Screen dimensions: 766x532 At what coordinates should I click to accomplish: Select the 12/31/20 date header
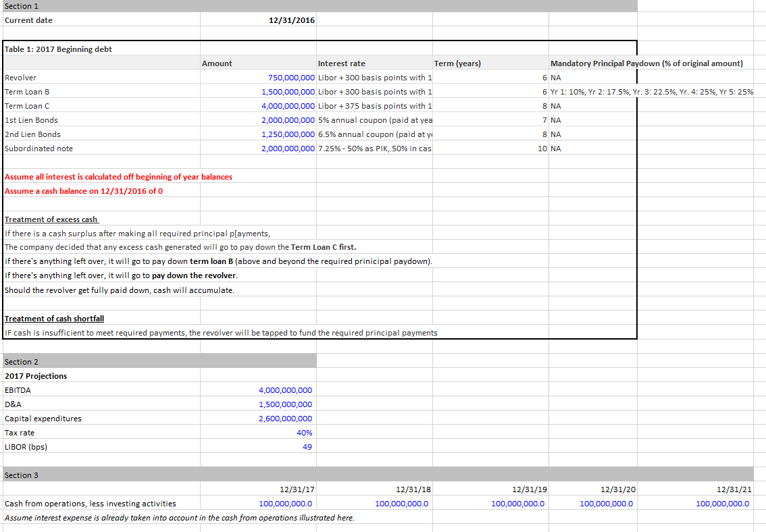click(x=618, y=489)
